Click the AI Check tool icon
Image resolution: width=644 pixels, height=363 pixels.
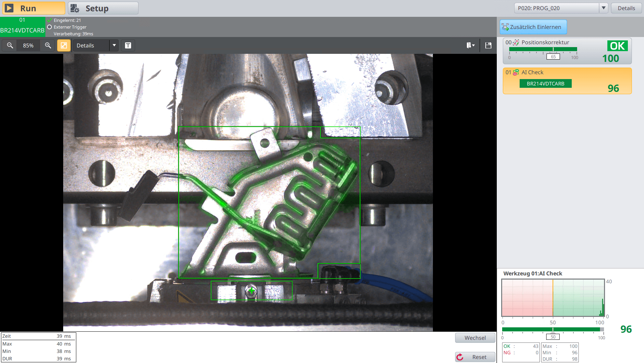[516, 72]
